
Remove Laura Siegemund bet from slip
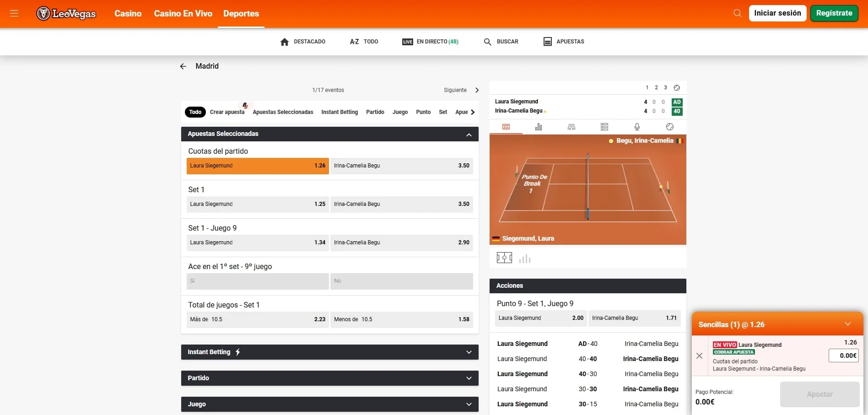coord(699,356)
